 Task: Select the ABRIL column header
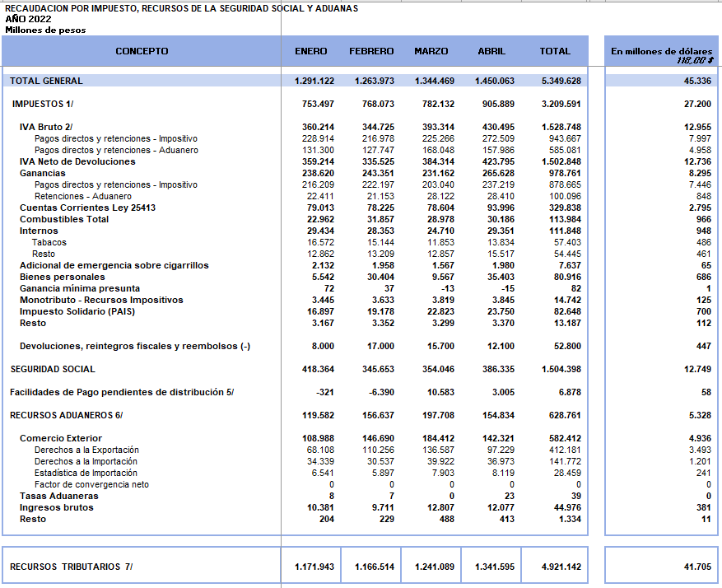click(491, 51)
